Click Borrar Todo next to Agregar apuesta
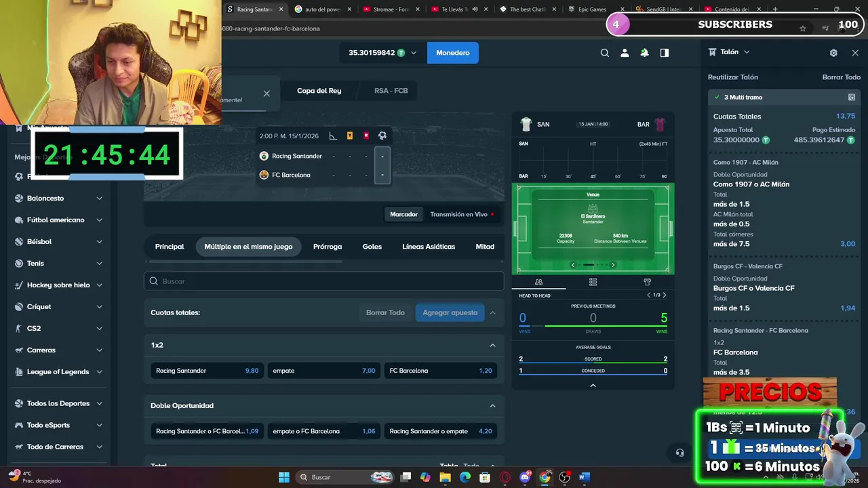868x488 pixels. [385, 312]
